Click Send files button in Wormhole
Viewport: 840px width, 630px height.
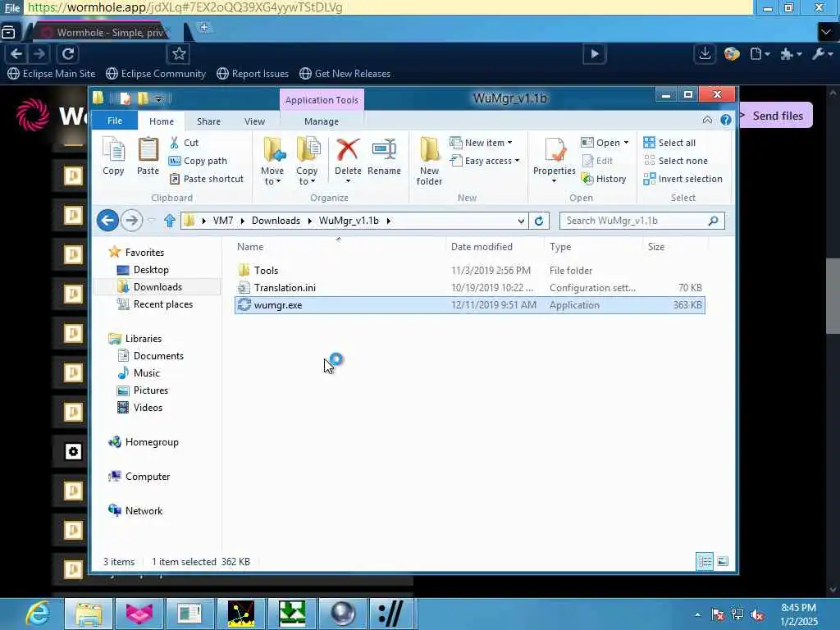click(776, 116)
